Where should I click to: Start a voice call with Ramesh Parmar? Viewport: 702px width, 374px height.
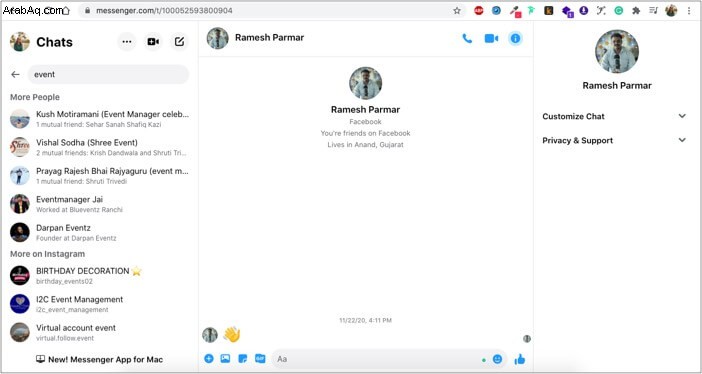467,39
